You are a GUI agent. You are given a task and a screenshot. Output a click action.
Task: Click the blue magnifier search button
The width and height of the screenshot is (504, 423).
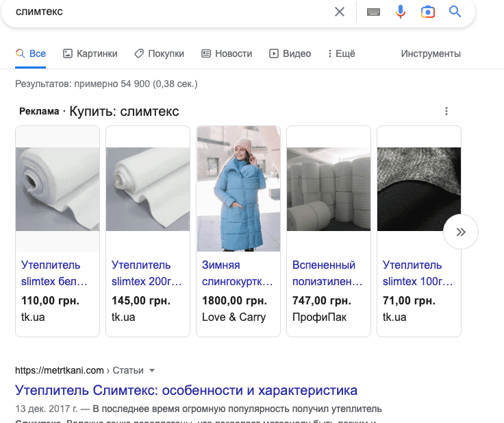pos(455,12)
